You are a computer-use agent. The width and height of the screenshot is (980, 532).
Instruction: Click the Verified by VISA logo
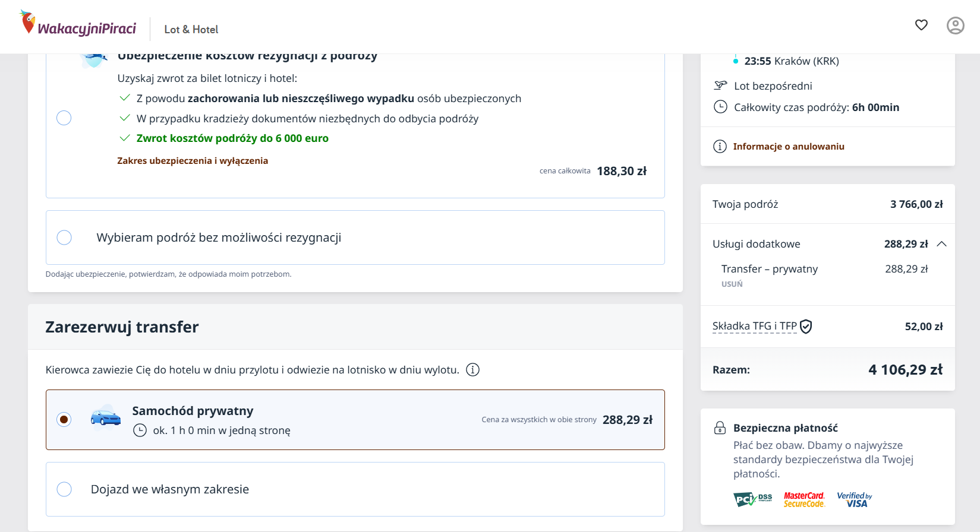coord(855,499)
